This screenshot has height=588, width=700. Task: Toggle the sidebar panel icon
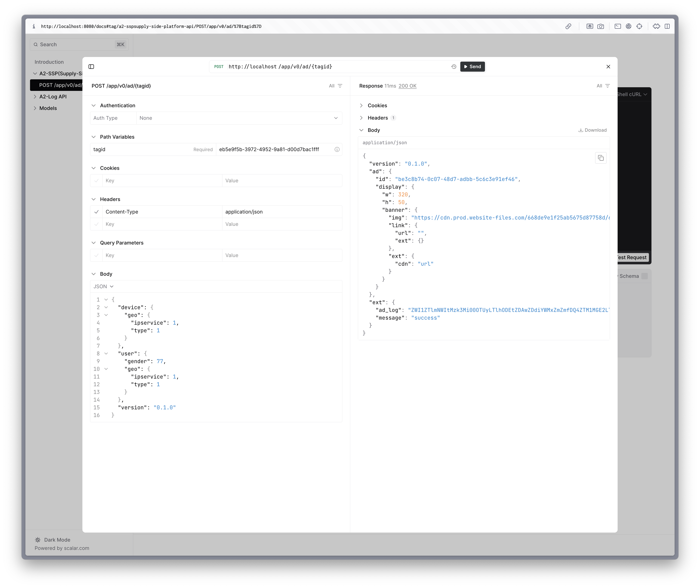[91, 67]
